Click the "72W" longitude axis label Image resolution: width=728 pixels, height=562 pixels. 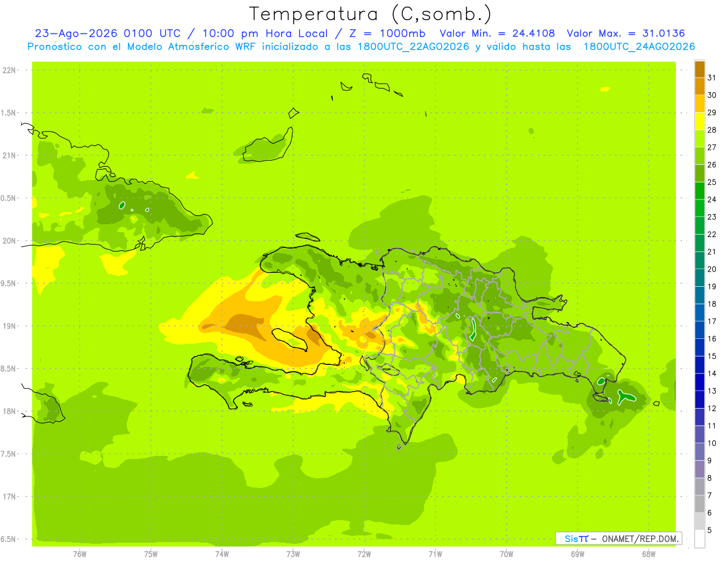point(364,554)
